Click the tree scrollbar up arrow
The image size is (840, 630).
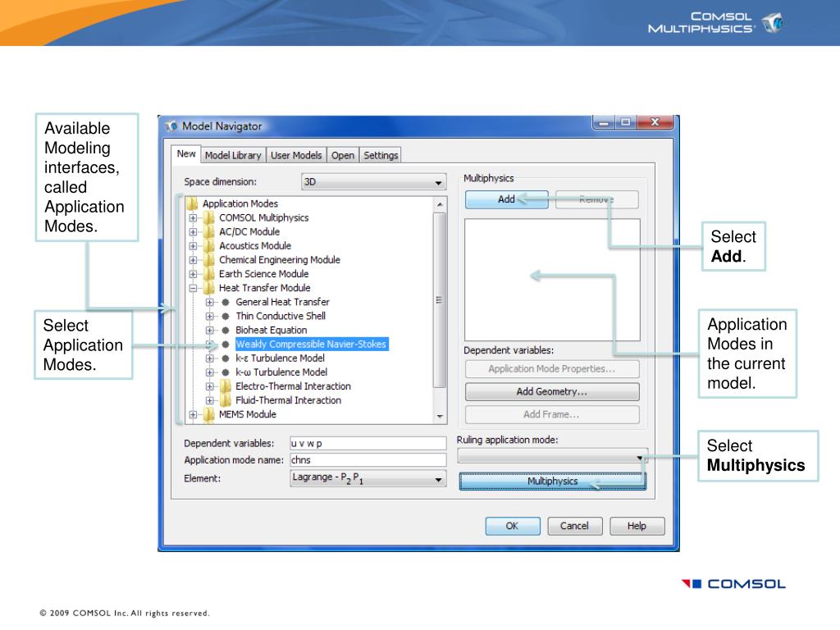click(x=440, y=204)
